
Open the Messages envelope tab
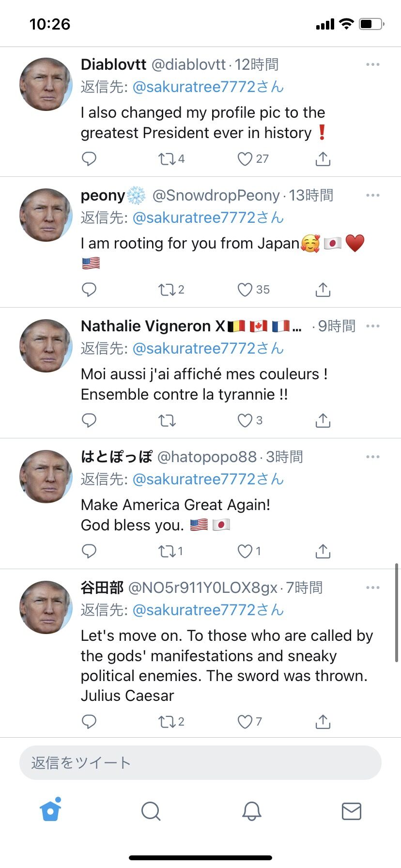pyautogui.click(x=352, y=811)
